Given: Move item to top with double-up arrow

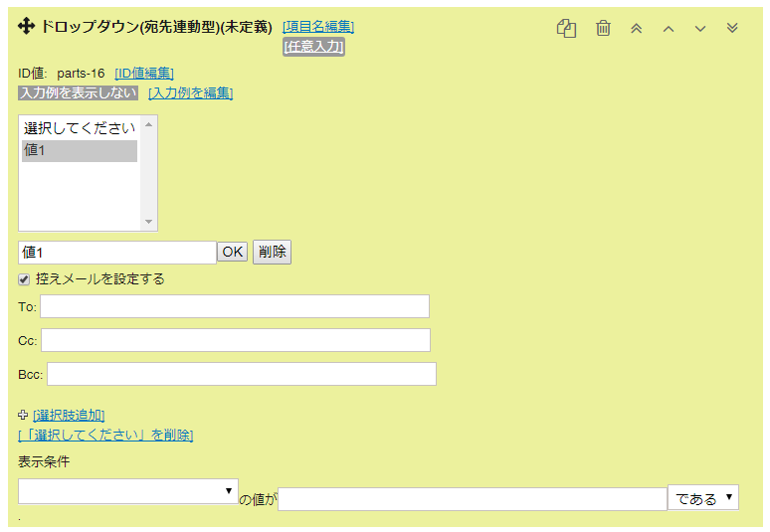Looking at the screenshot, I should point(637,28).
